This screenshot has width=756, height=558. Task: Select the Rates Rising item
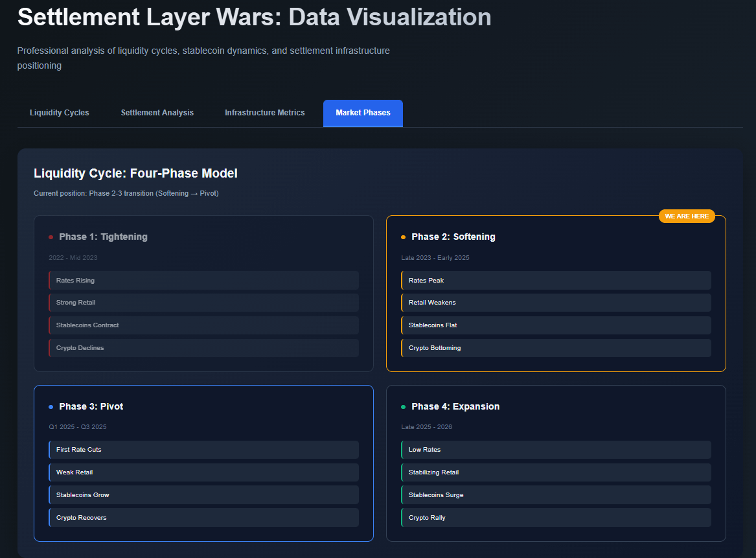[203, 281]
